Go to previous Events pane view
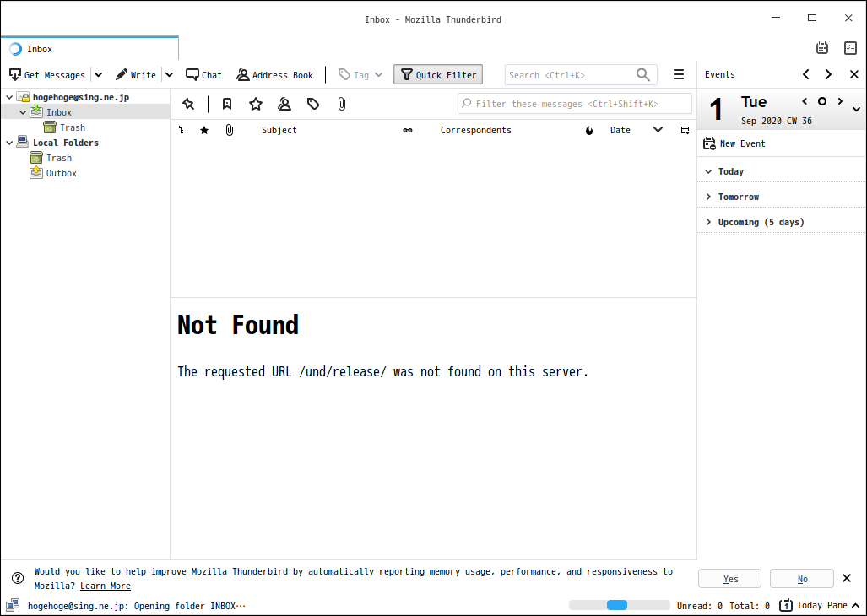 tap(806, 74)
